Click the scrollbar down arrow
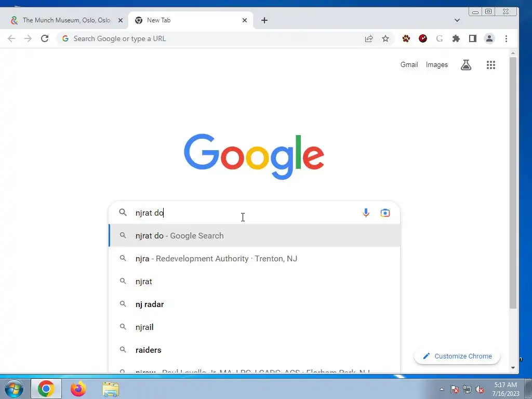Viewport: 532px width, 399px height. click(513, 368)
